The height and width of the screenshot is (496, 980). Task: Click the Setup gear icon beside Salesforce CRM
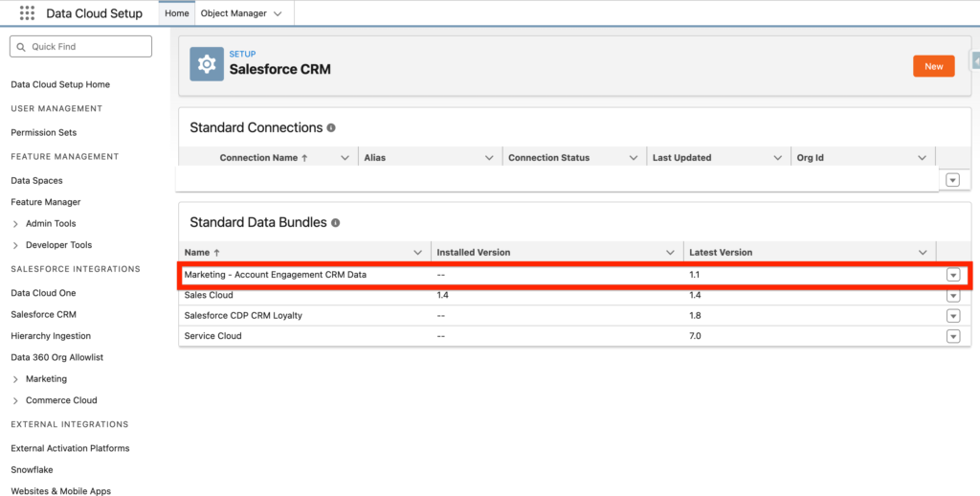point(207,64)
